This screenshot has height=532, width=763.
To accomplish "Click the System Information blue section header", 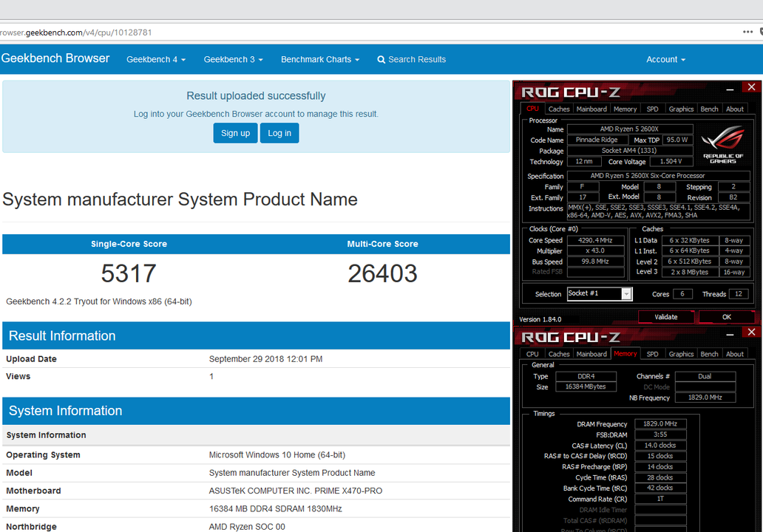I will 256,411.
